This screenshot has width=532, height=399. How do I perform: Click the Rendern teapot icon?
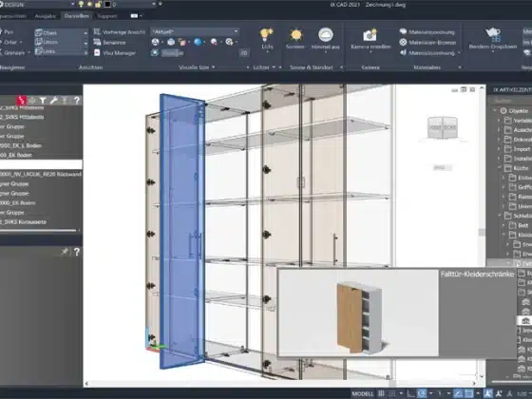click(x=493, y=34)
